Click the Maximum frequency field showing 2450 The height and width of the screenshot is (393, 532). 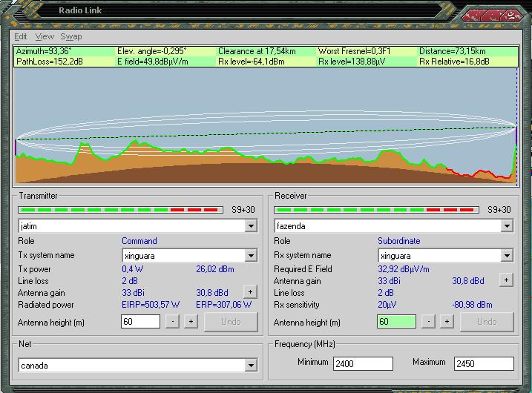[x=483, y=363]
